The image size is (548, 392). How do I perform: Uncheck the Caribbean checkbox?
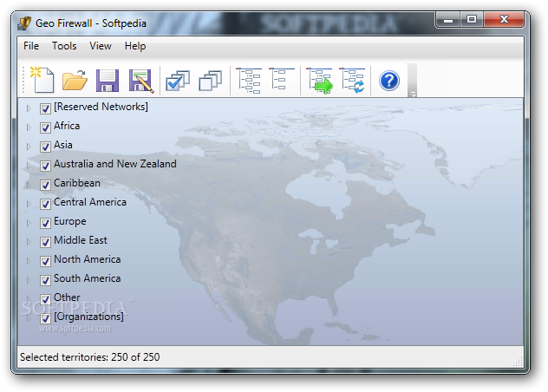pyautogui.click(x=45, y=185)
